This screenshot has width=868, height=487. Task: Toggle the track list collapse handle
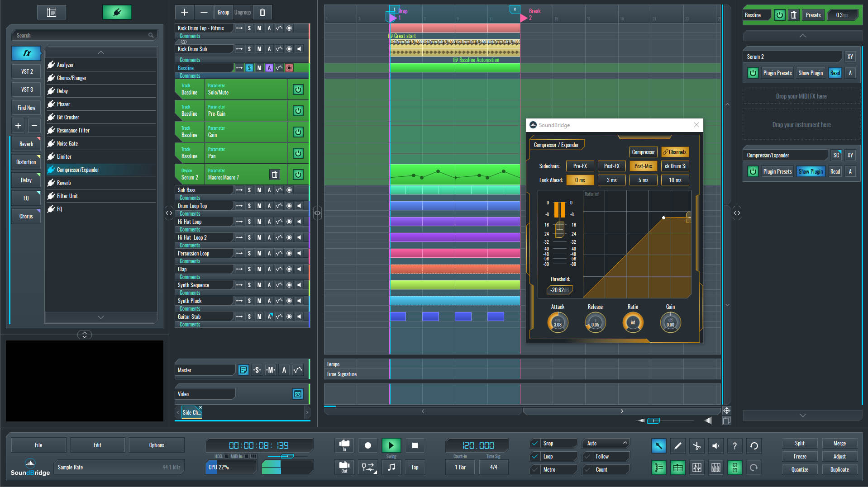tap(317, 213)
